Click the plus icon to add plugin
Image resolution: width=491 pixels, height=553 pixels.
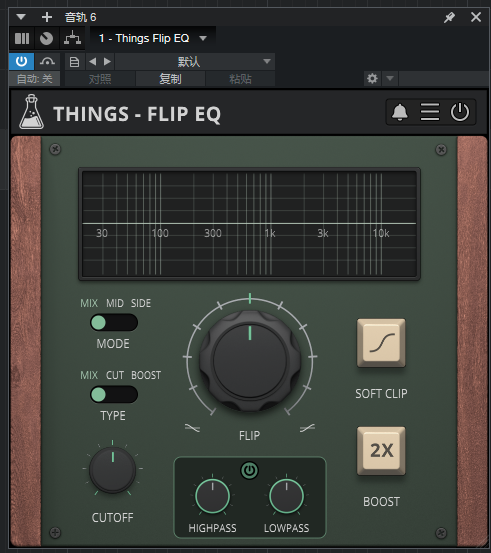point(47,17)
